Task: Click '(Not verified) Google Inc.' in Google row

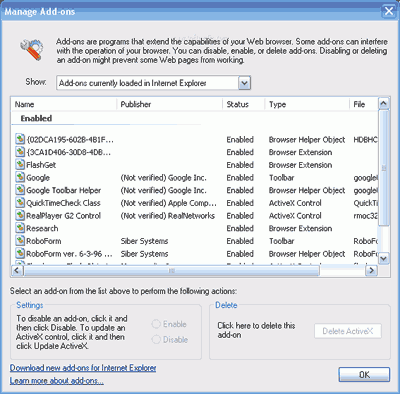Action: click(163, 177)
